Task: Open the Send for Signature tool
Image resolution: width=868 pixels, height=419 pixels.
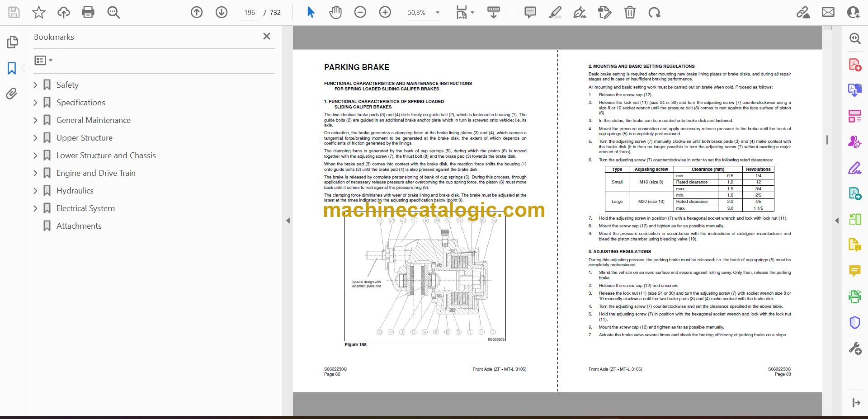Action: (855, 142)
